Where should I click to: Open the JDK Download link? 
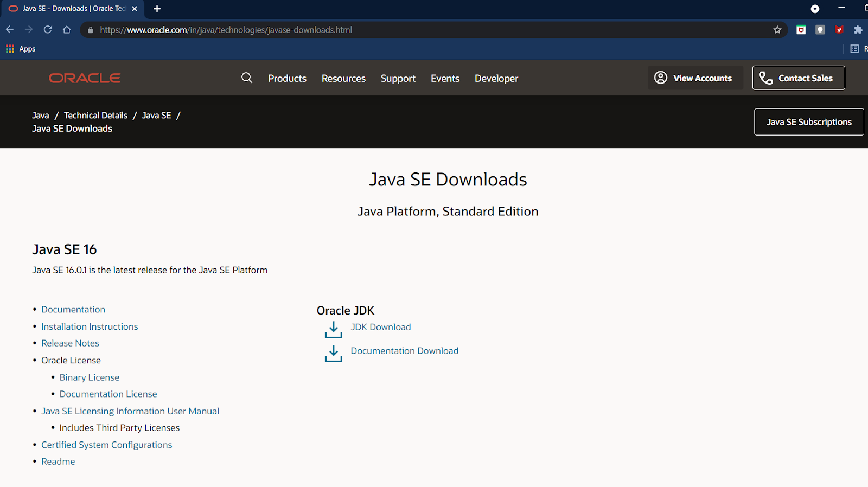(381, 327)
